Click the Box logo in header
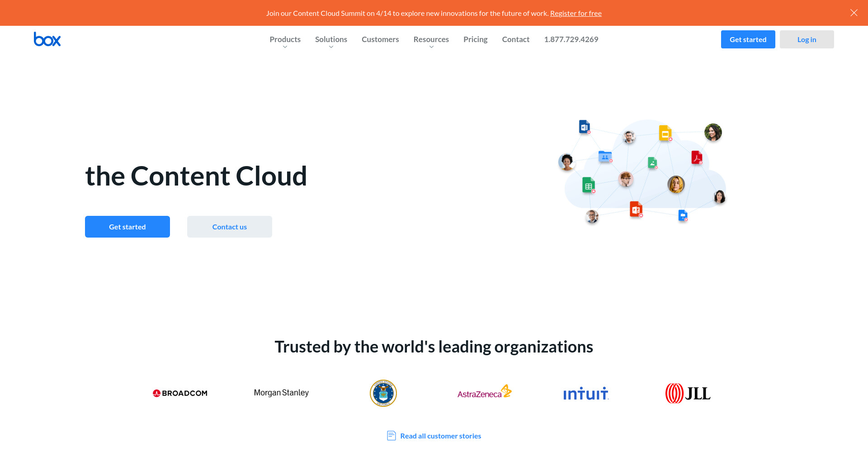Screen dimensions: 868x467 pos(47,39)
